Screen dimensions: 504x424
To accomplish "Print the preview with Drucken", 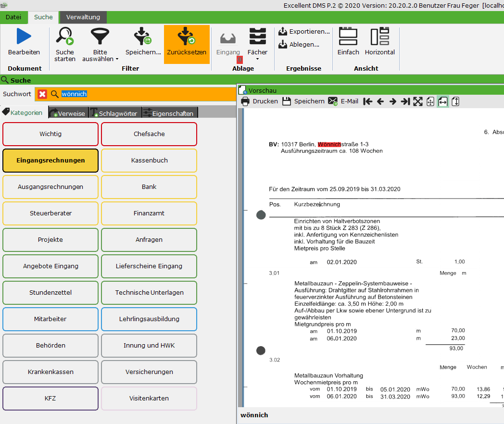I will [259, 101].
